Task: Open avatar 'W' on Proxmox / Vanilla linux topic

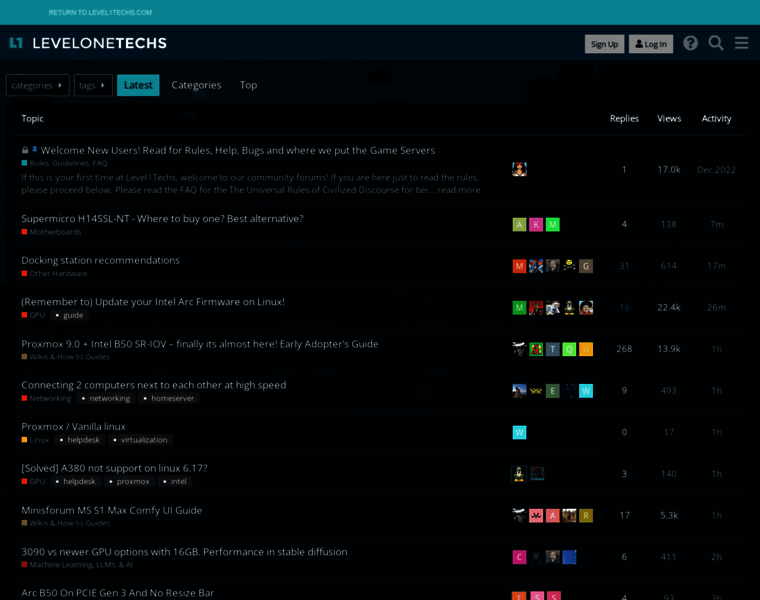Action: pos(519,432)
